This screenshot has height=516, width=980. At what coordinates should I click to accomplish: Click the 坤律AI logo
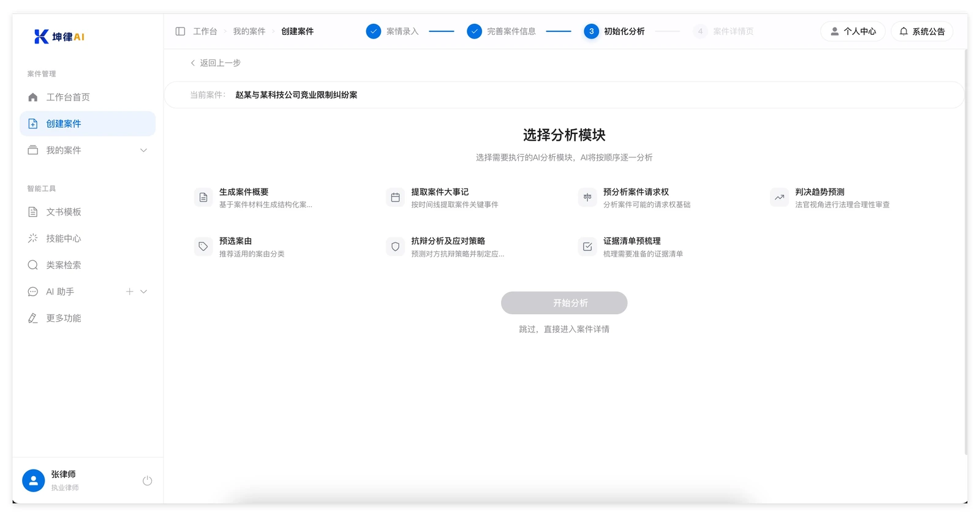click(x=59, y=37)
